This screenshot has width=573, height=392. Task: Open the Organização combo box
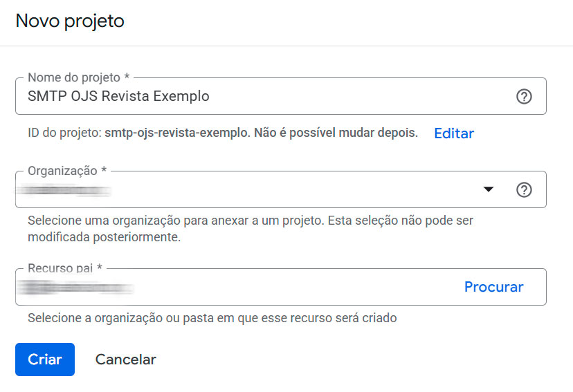coord(281,189)
